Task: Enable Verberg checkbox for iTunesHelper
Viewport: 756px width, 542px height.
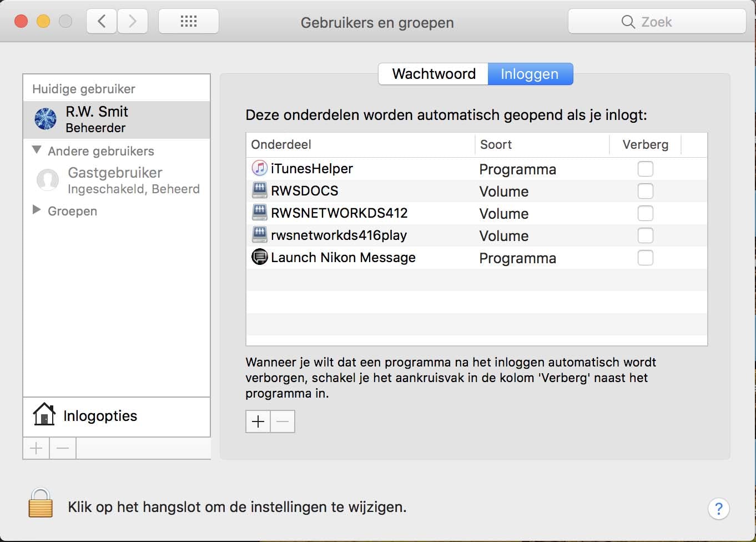Action: (x=646, y=169)
